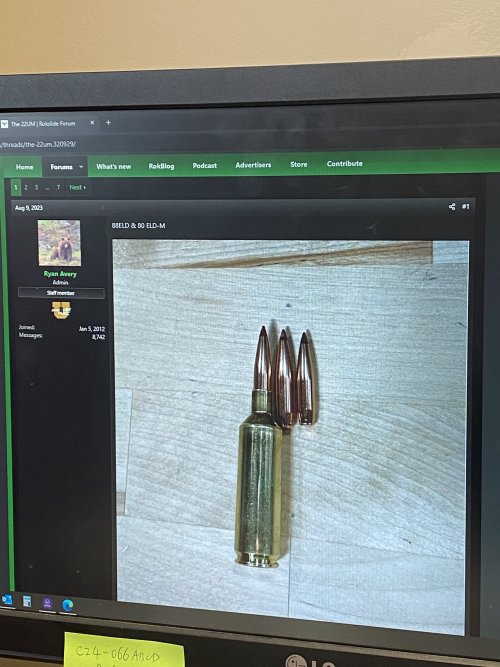
Task: Click the Next page button
Action: [x=77, y=187]
